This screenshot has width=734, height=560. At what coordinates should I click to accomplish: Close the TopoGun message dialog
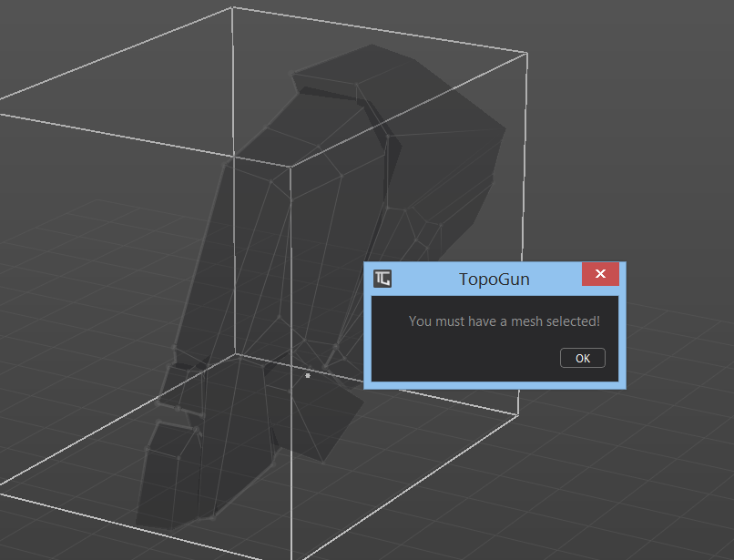click(x=600, y=274)
